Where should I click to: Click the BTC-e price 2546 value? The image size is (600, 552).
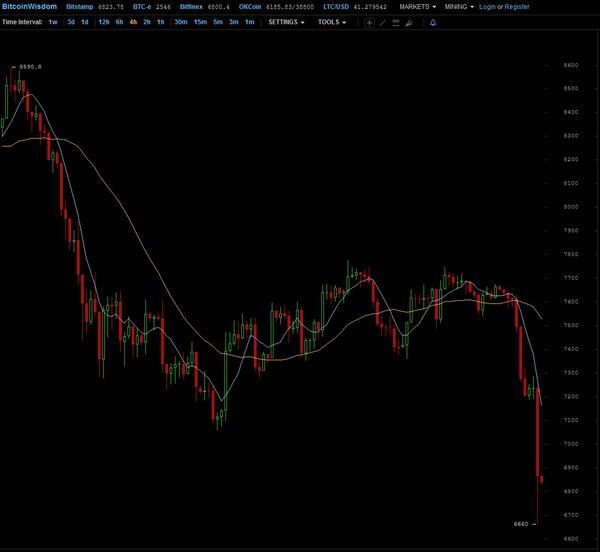point(163,7)
